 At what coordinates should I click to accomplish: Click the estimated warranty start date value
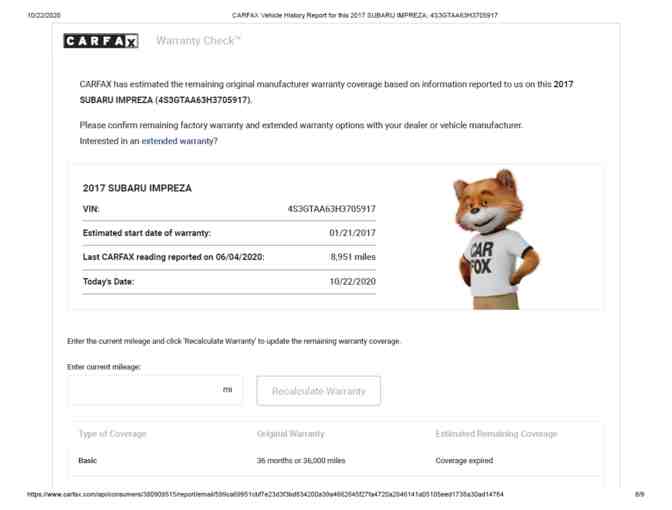352,233
